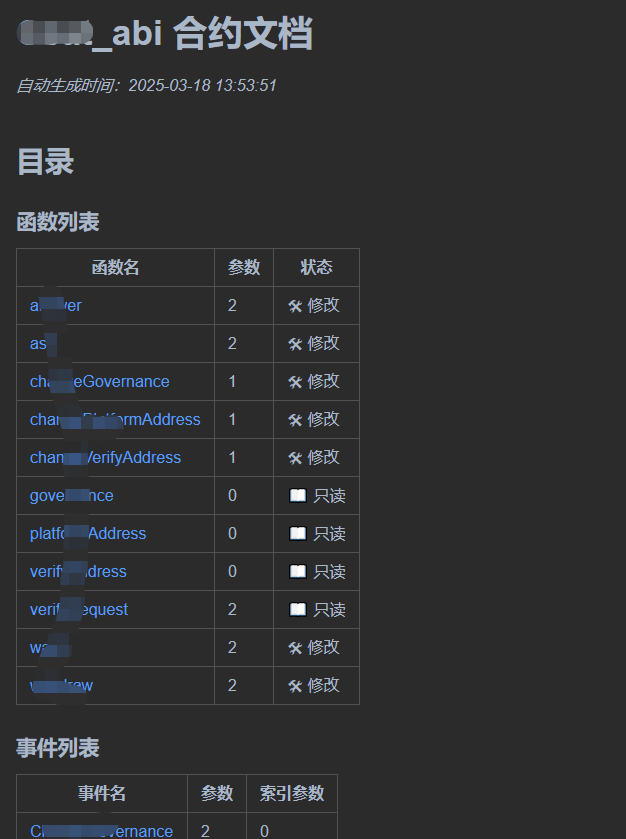The image size is (626, 839).
Task: Click parameter count 2 in verifyRequest row
Action: 232,609
